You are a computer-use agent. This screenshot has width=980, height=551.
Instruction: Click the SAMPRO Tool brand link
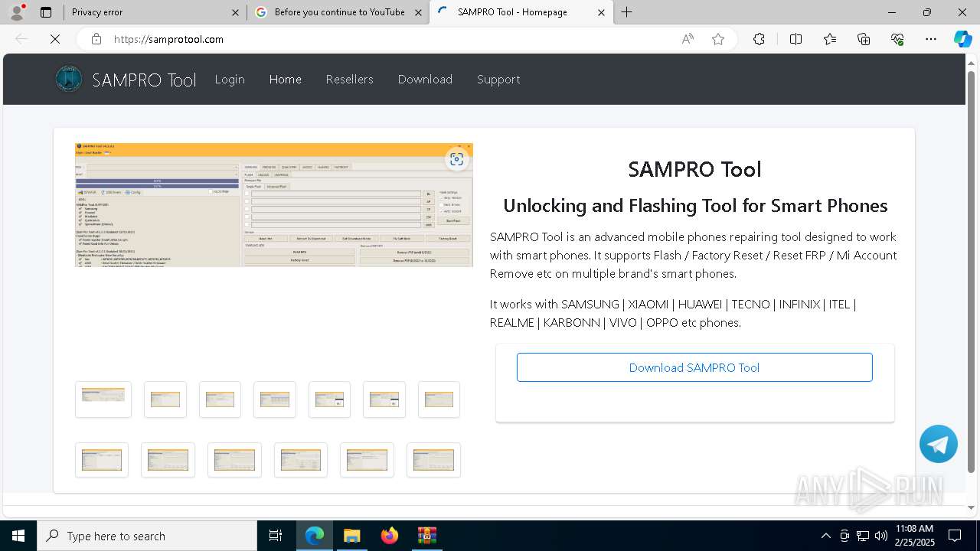[144, 80]
